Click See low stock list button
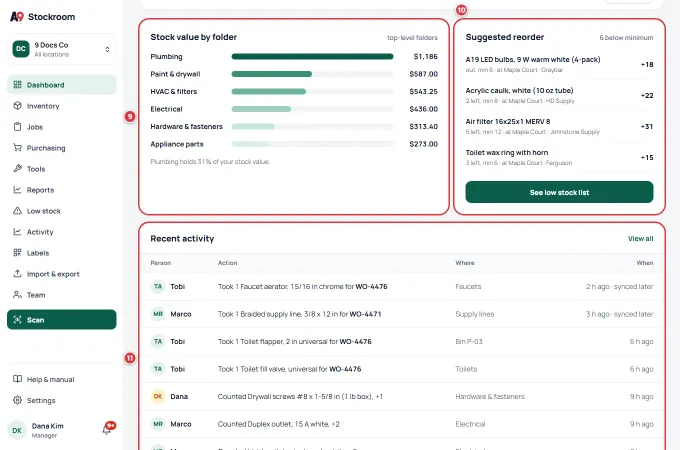 (x=559, y=192)
